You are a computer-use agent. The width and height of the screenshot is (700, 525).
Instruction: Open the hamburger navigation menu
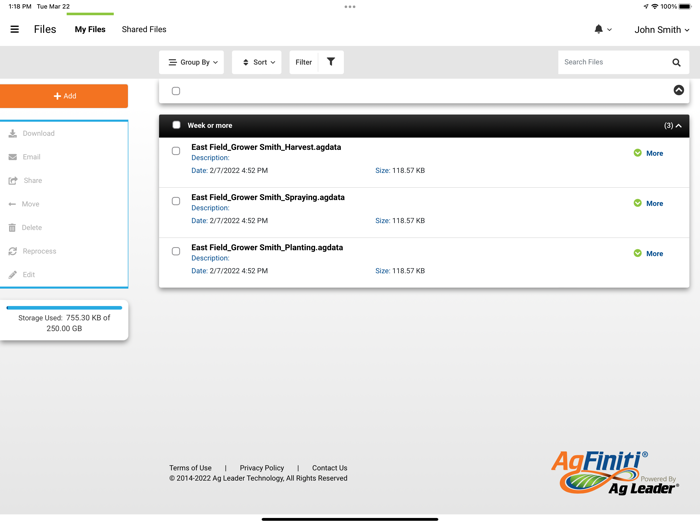click(x=15, y=29)
